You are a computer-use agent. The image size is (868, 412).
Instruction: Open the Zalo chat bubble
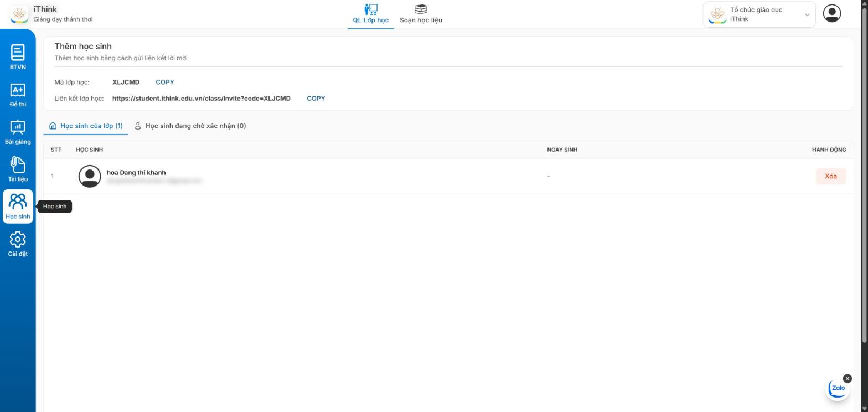tap(838, 388)
